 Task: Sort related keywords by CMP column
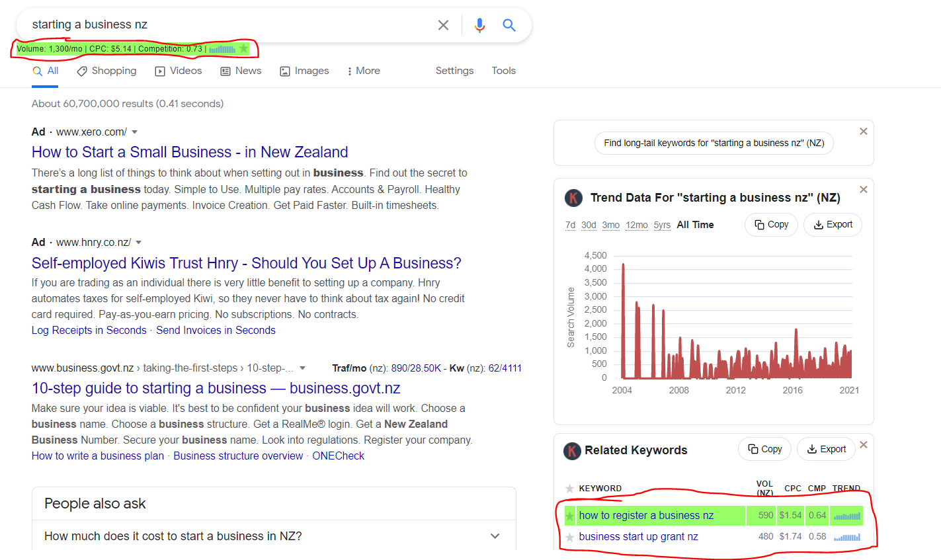pos(817,489)
